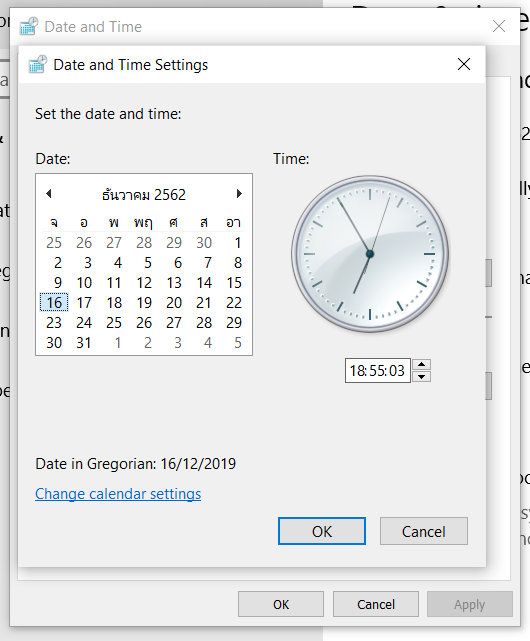
Task: Click the month title ธันวาคม 2562
Action: (144, 195)
